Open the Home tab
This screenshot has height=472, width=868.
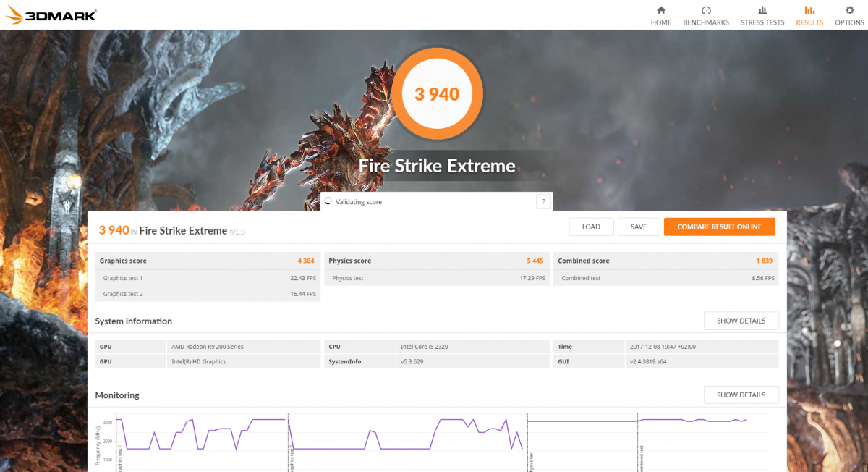click(x=660, y=15)
